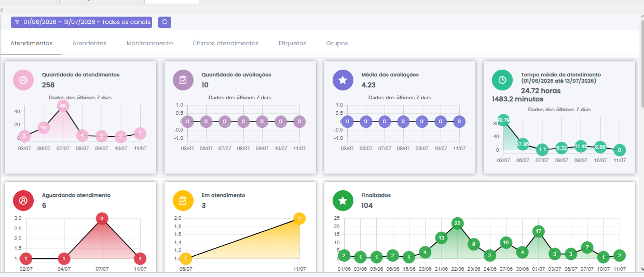Click the Em atendimento title
The height and width of the screenshot is (277, 644).
tap(224, 195)
